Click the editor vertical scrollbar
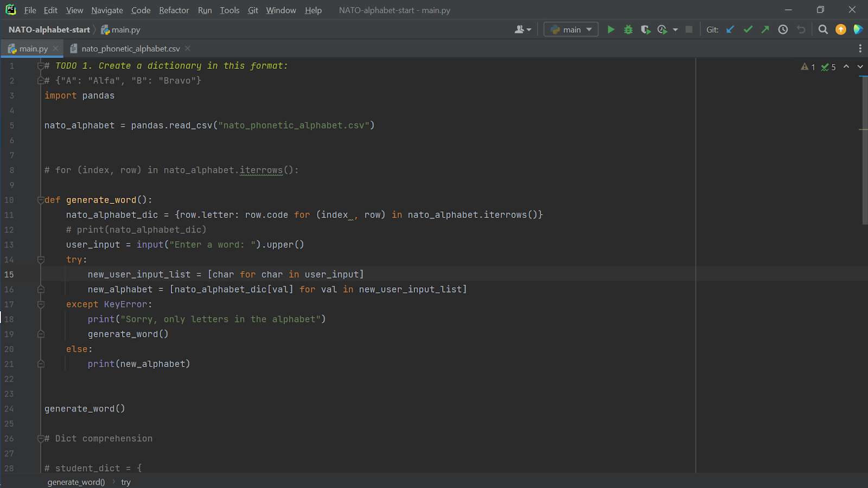The width and height of the screenshot is (868, 488). tap(864, 150)
